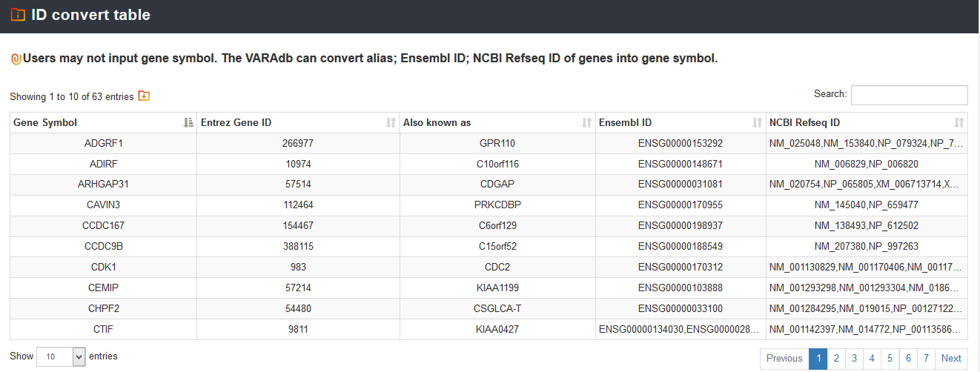Go to page 3 of results
This screenshot has width=980, height=372.
[854, 359]
